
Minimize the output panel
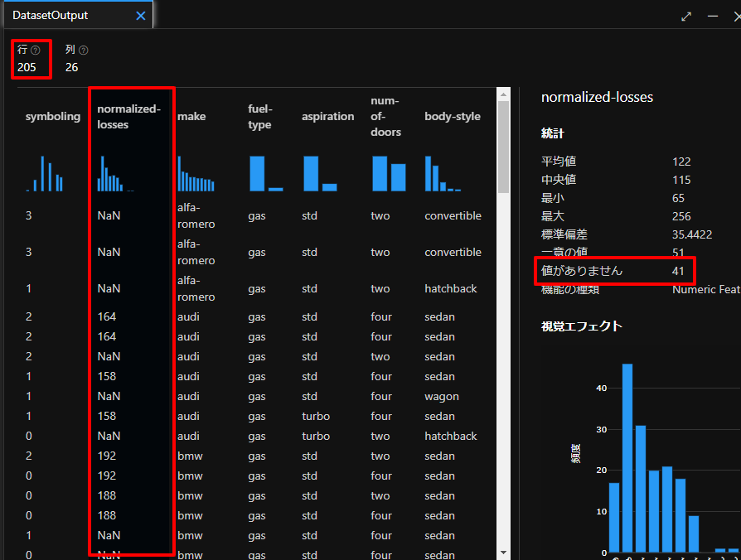click(x=713, y=17)
